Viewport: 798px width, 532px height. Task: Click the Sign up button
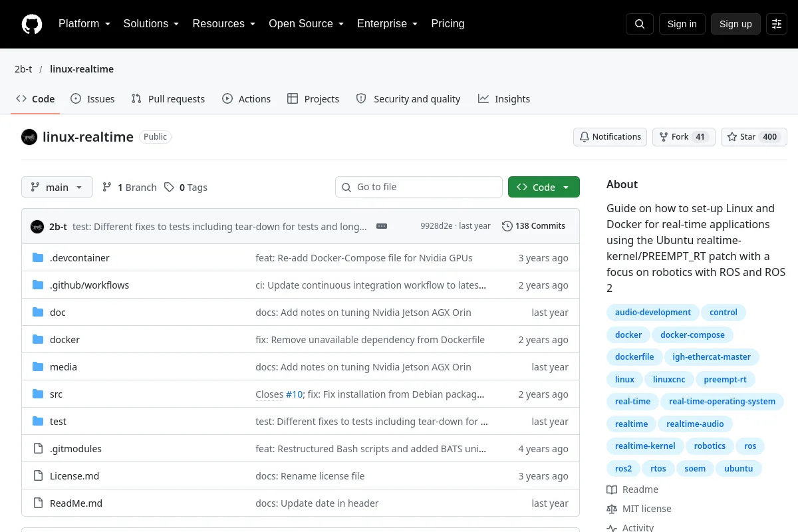pos(735,24)
